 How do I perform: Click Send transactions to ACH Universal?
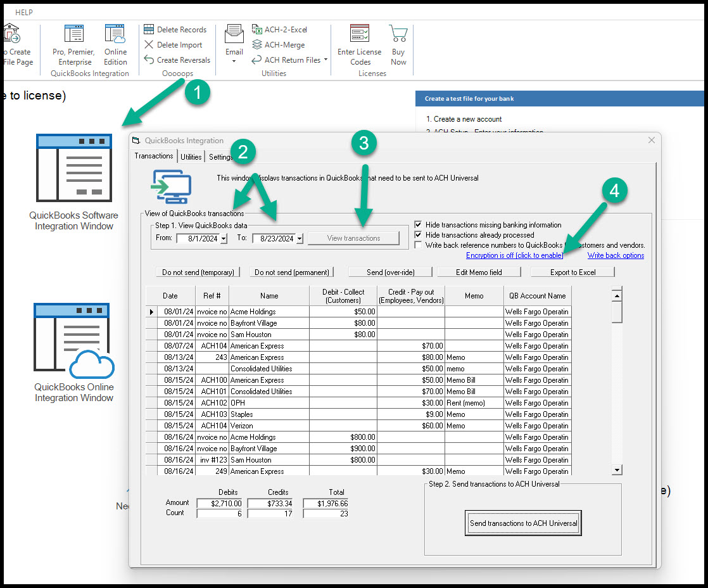(x=523, y=523)
